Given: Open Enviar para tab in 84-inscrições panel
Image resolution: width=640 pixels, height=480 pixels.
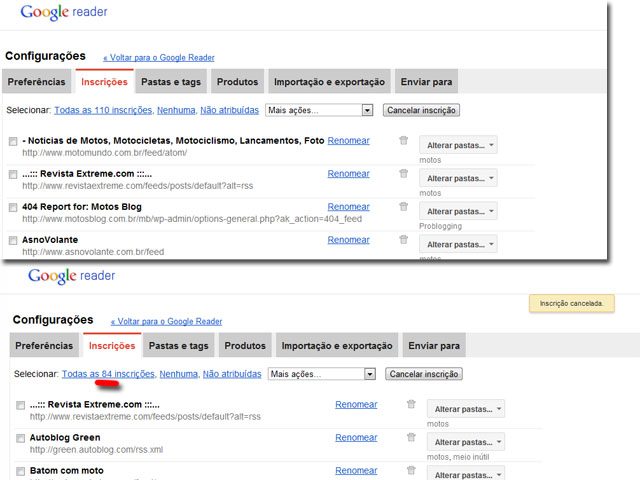Looking at the screenshot, I should 434,345.
